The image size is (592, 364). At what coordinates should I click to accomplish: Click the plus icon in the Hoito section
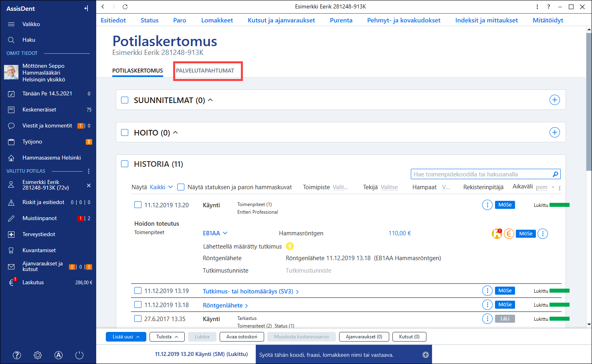click(x=554, y=132)
